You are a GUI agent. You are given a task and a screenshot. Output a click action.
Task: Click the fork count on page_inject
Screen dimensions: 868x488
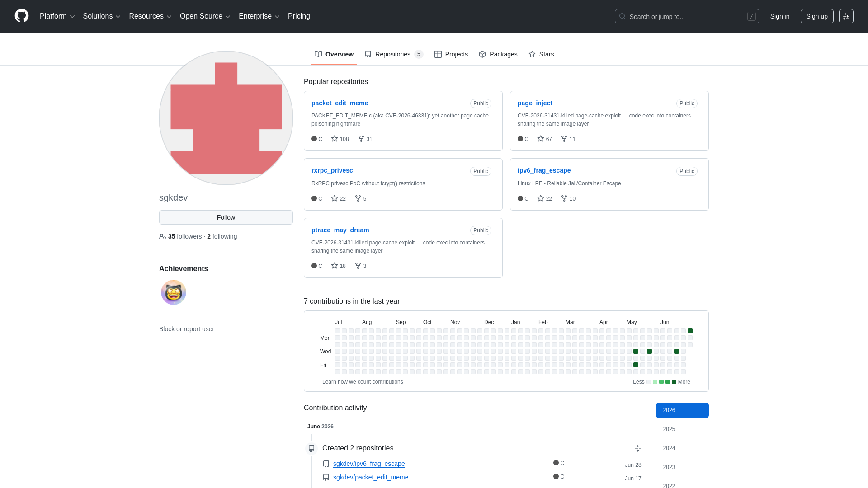click(x=568, y=139)
